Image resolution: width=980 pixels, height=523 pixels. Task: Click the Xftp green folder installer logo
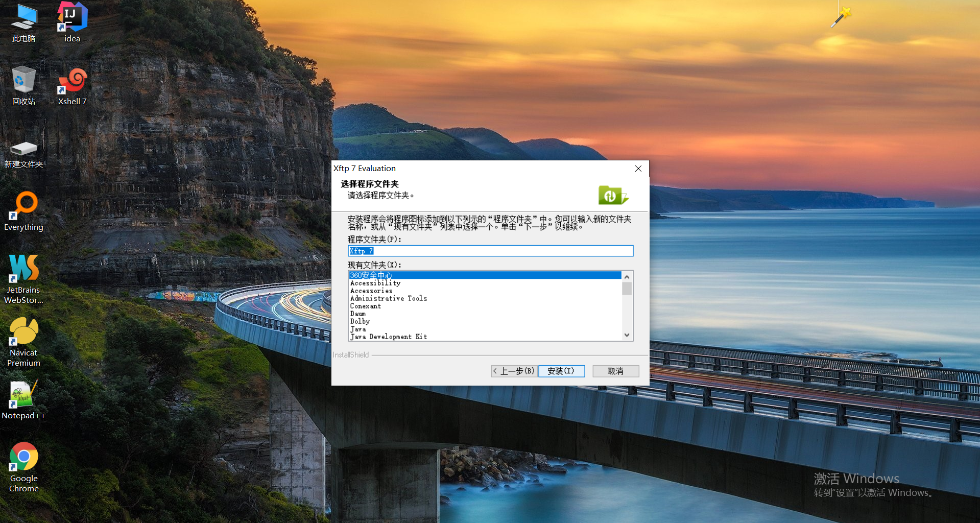(613, 195)
